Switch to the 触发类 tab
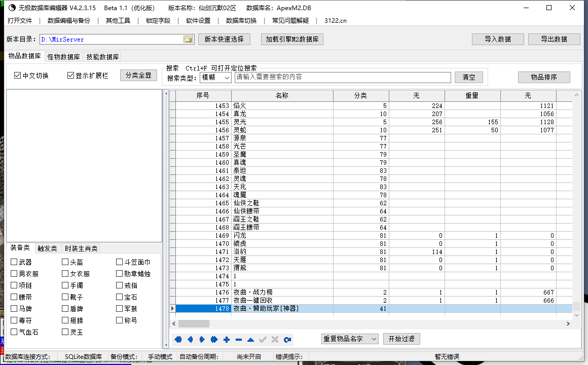The width and height of the screenshot is (588, 365). click(x=47, y=248)
